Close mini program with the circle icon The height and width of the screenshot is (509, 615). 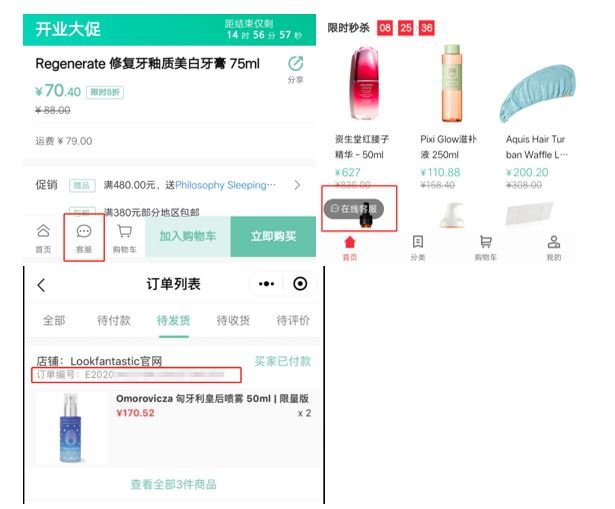[x=300, y=284]
